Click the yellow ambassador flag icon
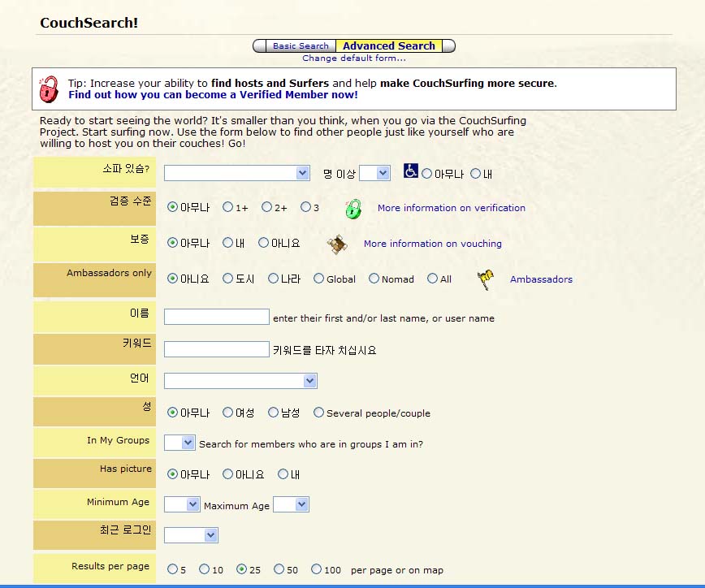Screen dimensions: 705x588 click(486, 279)
